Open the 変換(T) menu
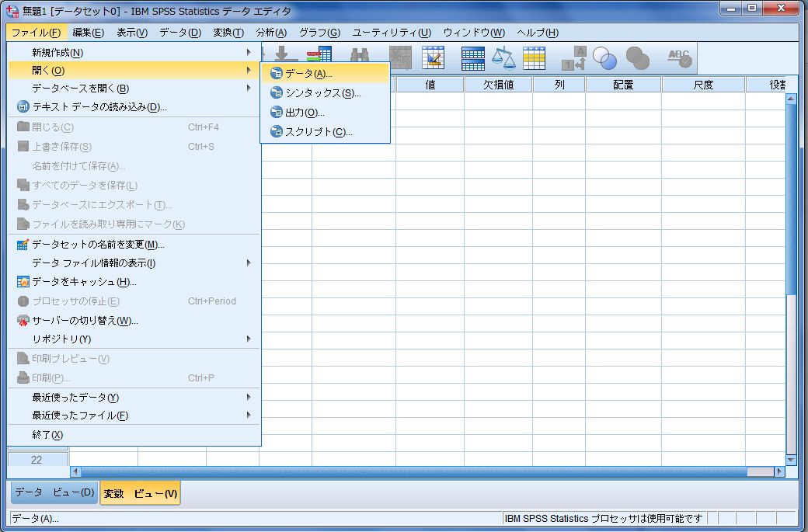This screenshot has height=532, width=808. [x=228, y=33]
